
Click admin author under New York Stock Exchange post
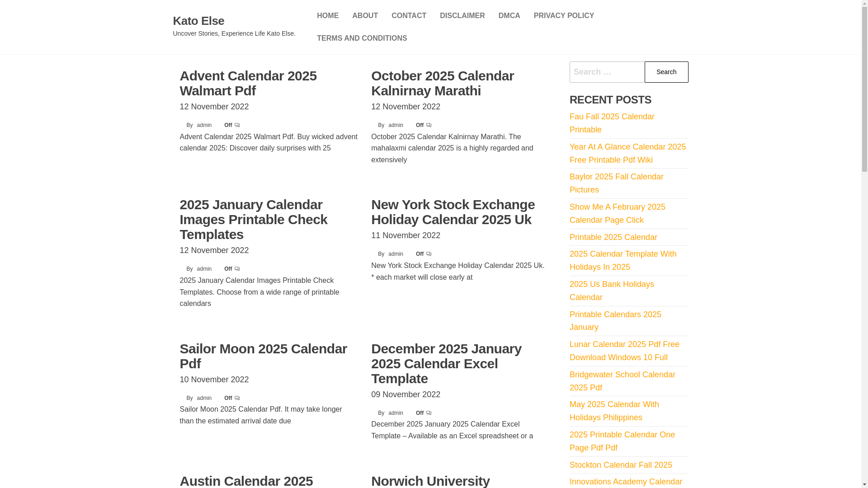coord(396,254)
